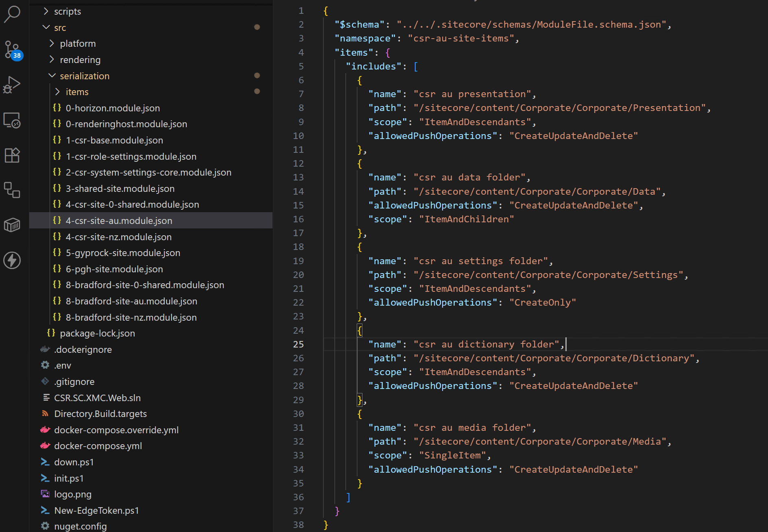The height and width of the screenshot is (532, 768).
Task: Open 0-horizon.module.json file
Action: tap(113, 108)
